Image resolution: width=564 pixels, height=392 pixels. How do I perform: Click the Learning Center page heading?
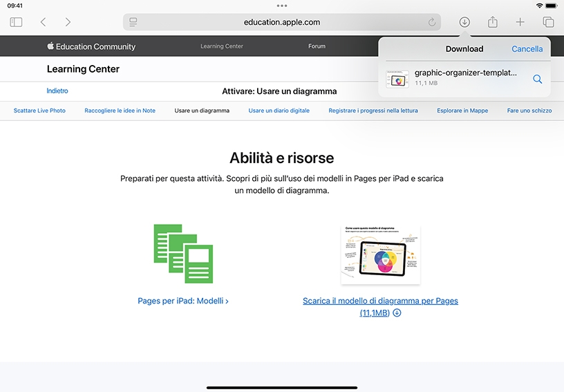point(83,69)
